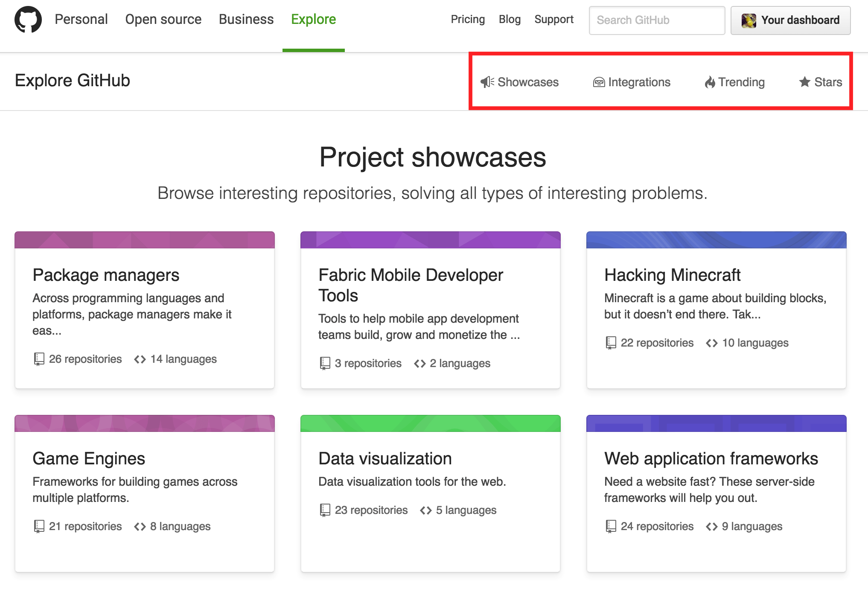Click the Explore GitHub heading
Viewport: 868px width, 589px height.
(73, 81)
